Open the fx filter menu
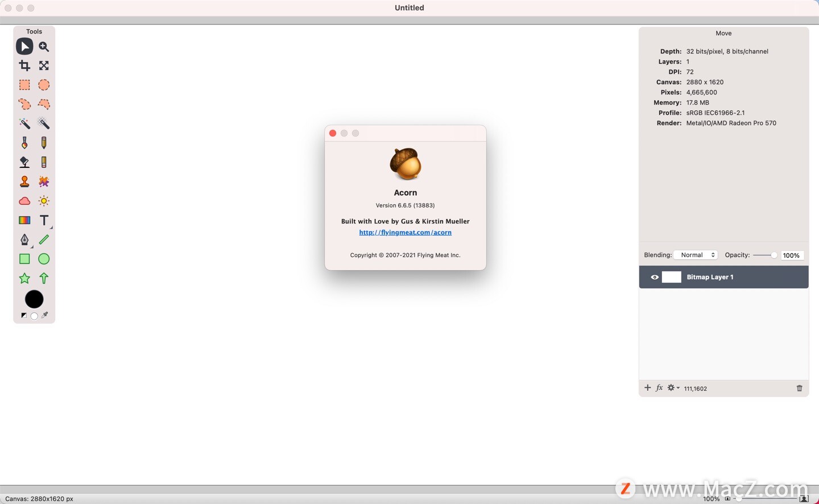The width and height of the screenshot is (819, 504). (x=659, y=387)
